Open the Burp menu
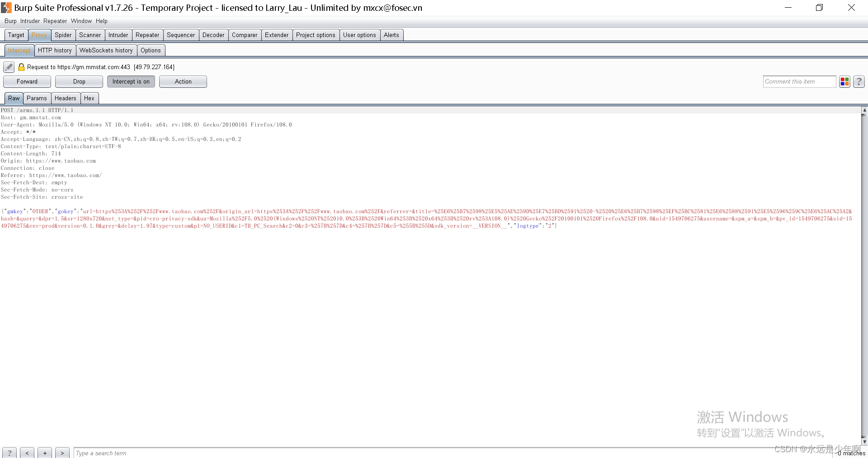This screenshot has height=458, width=868. coord(10,21)
